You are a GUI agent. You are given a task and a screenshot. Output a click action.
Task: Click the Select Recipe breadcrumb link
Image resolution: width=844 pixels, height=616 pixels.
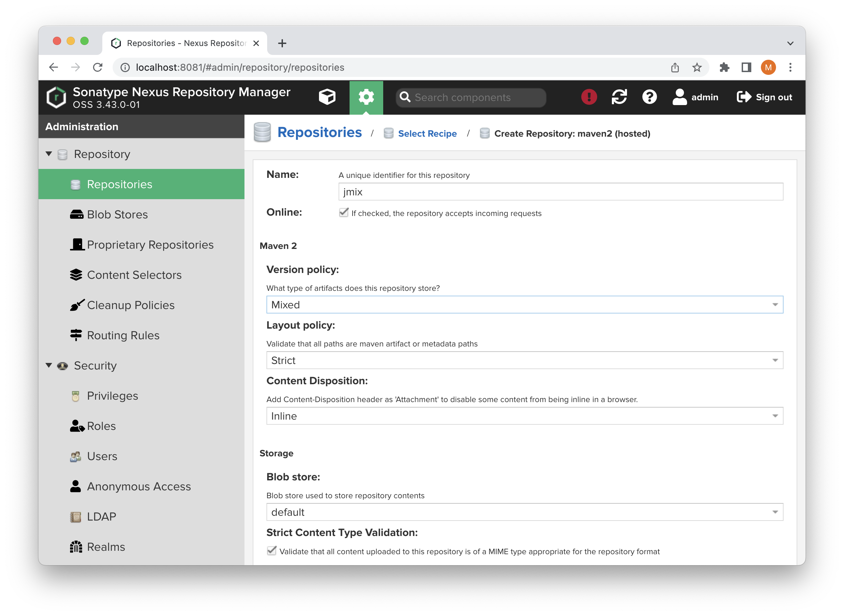427,134
